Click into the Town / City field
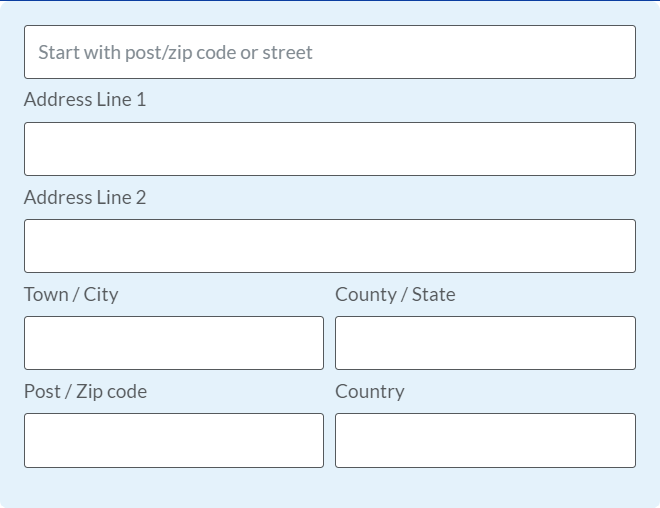The width and height of the screenshot is (660, 508). [174, 343]
